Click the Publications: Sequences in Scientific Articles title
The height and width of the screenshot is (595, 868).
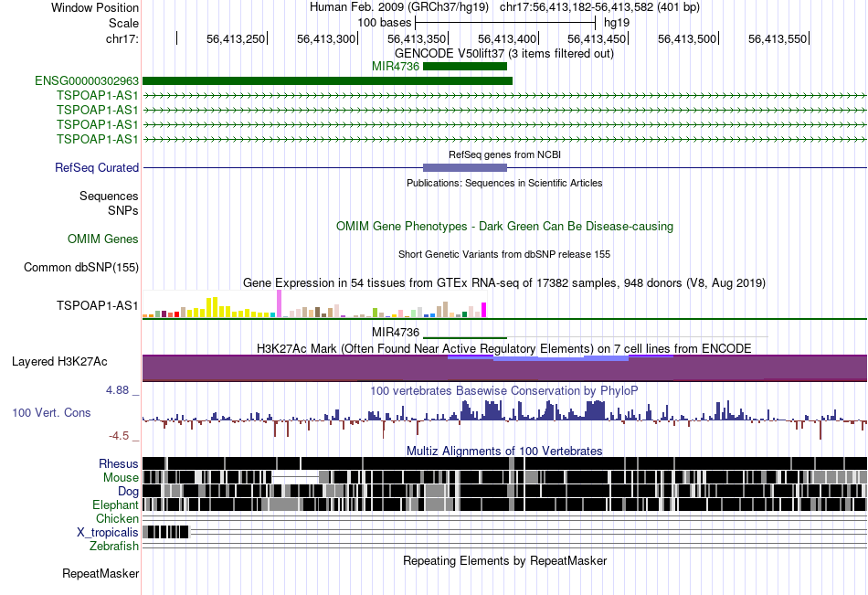click(x=504, y=183)
